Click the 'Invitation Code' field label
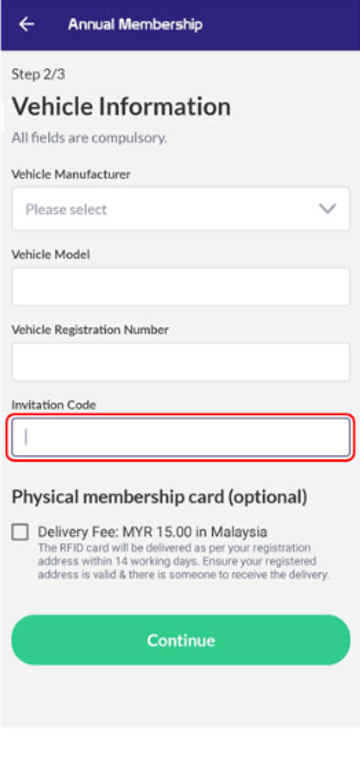360x758 pixels. click(54, 405)
